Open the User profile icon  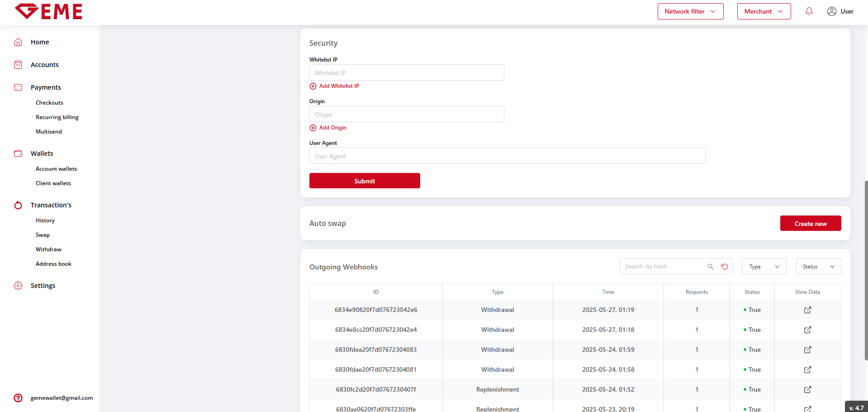point(831,11)
